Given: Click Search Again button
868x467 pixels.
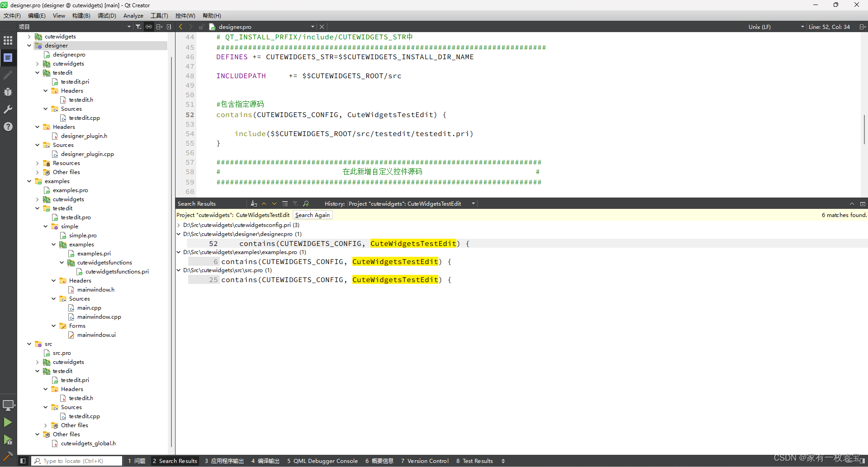Looking at the screenshot, I should 313,215.
